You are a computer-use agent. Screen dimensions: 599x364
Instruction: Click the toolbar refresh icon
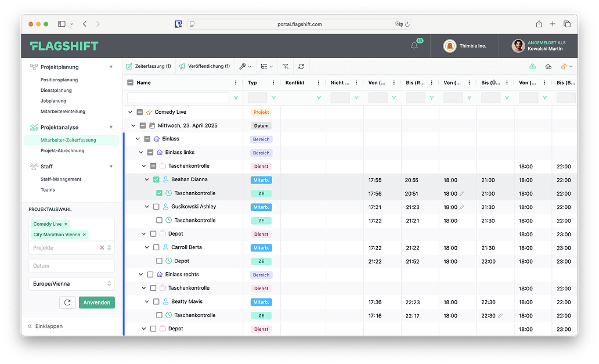click(x=301, y=67)
